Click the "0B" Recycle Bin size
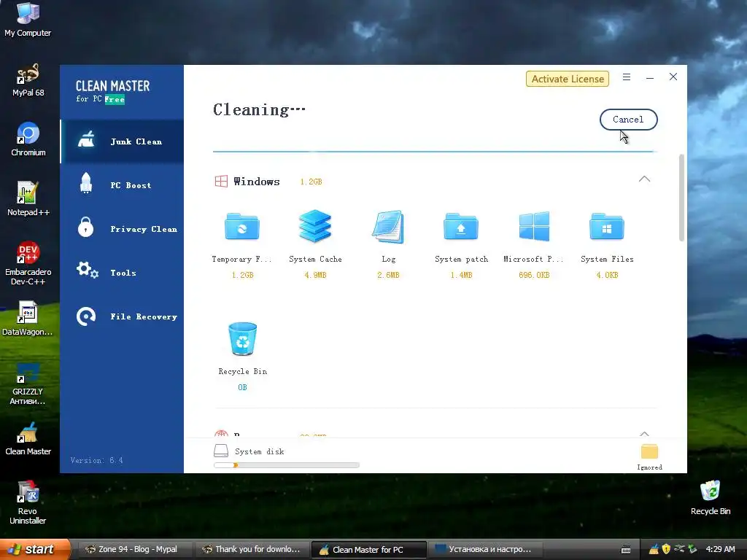This screenshot has height=560, width=747. 242,388
